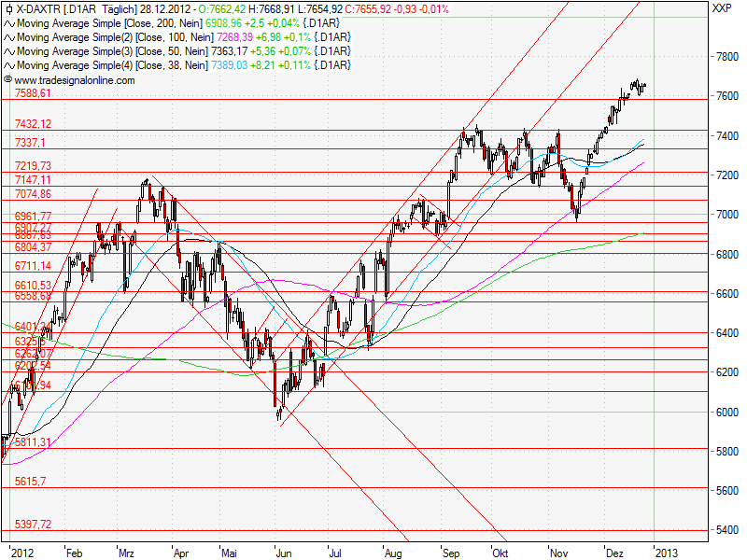Click the Okt label on the time axis
Image resolution: width=747 pixels, height=560 pixels.
tap(500, 553)
